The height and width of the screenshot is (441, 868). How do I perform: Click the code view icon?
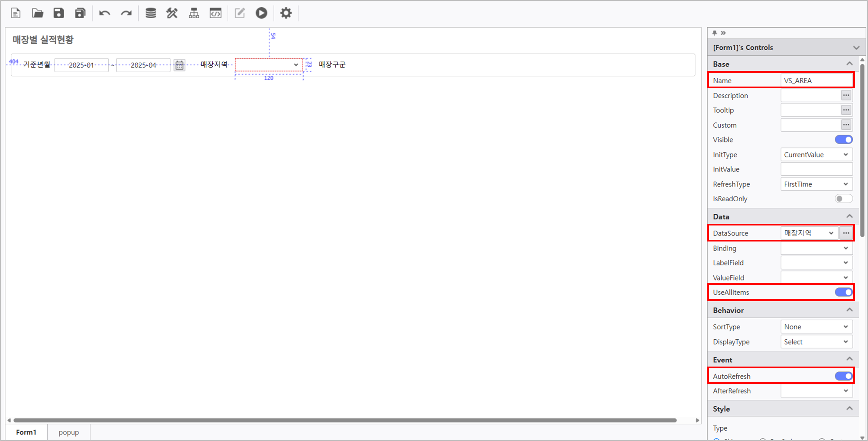(x=215, y=13)
